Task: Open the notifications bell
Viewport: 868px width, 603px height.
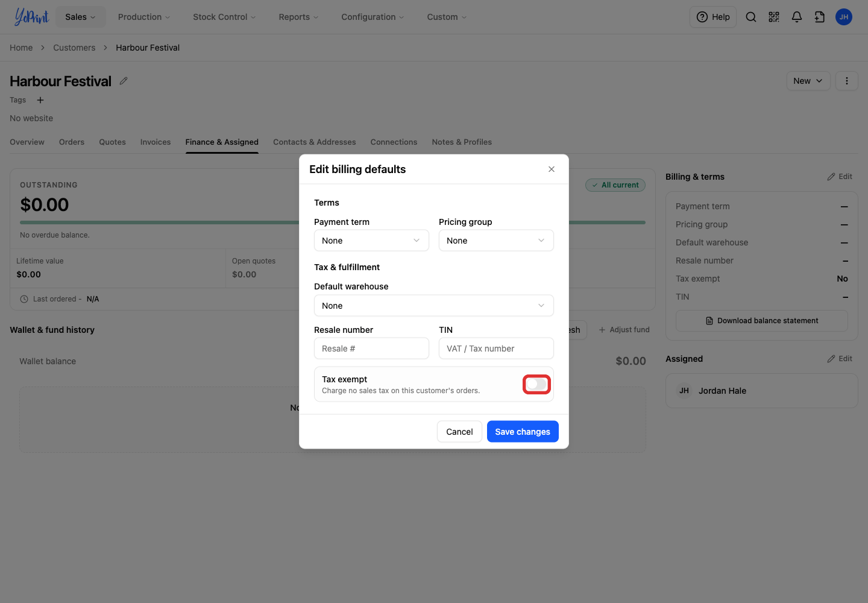Action: point(797,17)
